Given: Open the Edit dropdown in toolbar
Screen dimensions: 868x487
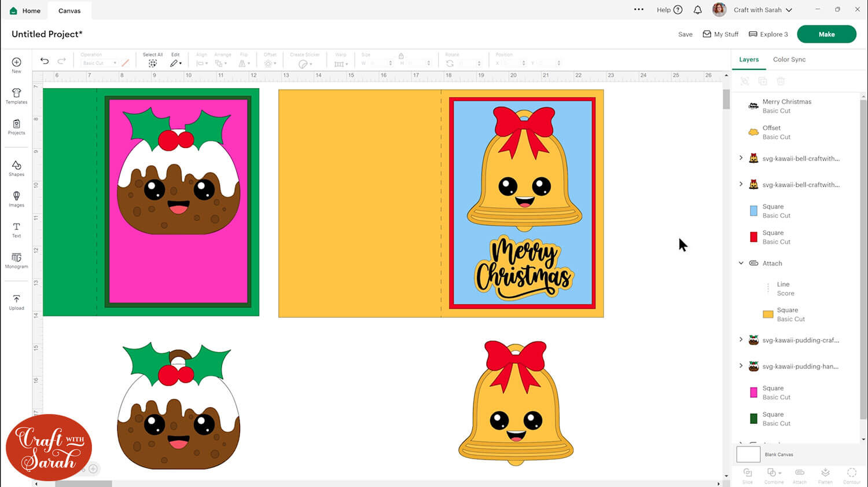Looking at the screenshot, I should [175, 63].
